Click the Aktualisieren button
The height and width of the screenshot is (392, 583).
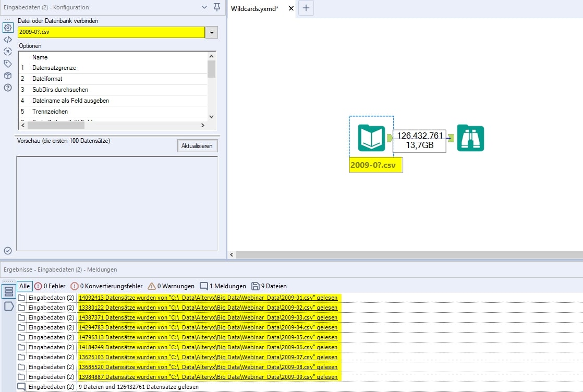pyautogui.click(x=197, y=146)
